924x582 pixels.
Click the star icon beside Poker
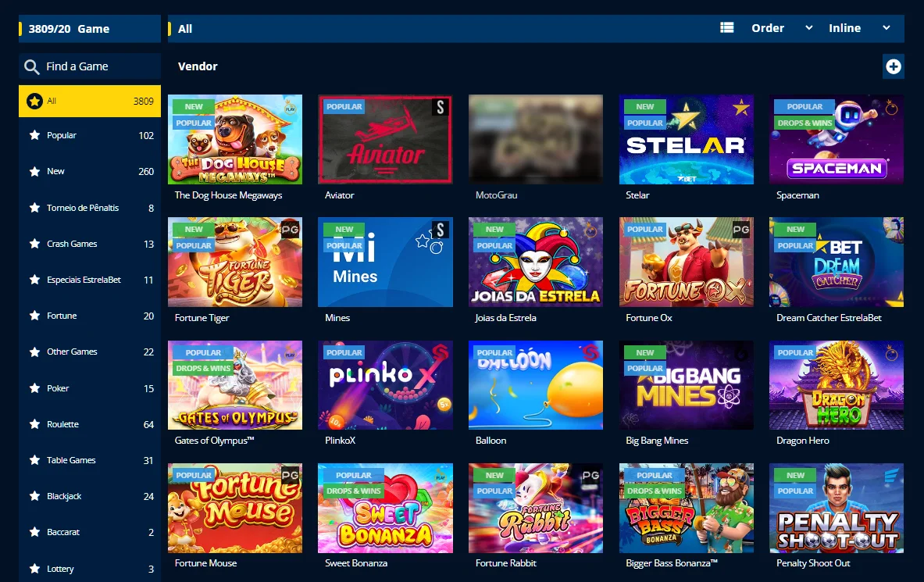pyautogui.click(x=35, y=388)
